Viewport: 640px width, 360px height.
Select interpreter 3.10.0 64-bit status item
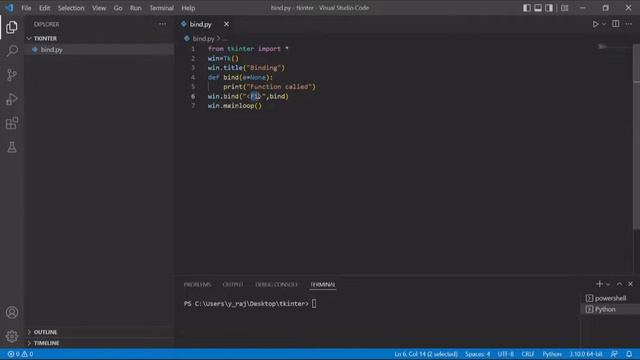click(x=586, y=354)
